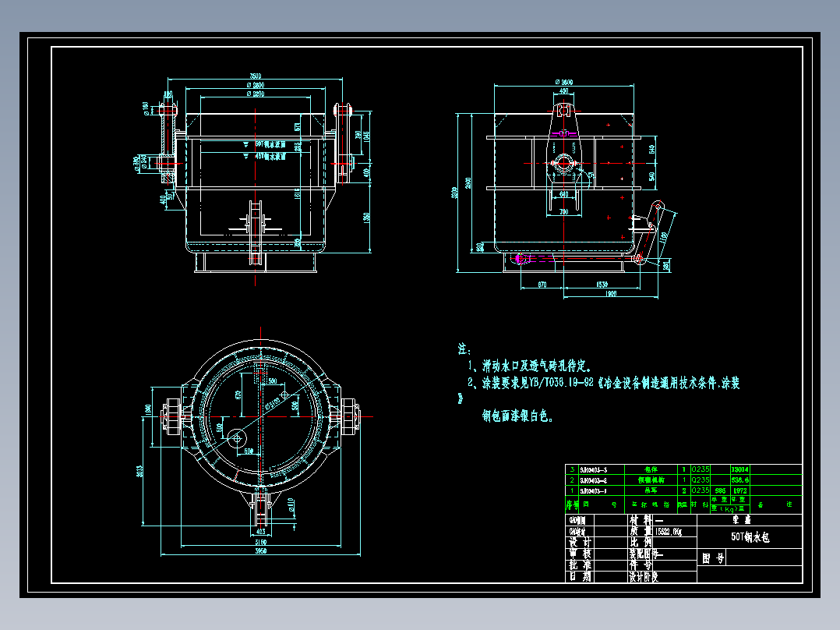Select unit weight 986 in 吊耳 row
The width and height of the screenshot is (840, 630).
720,490
